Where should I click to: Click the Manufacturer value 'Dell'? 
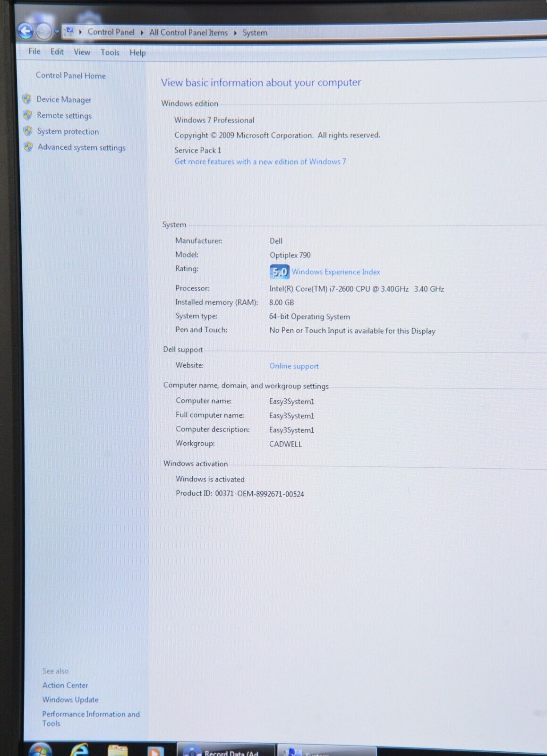pos(276,241)
